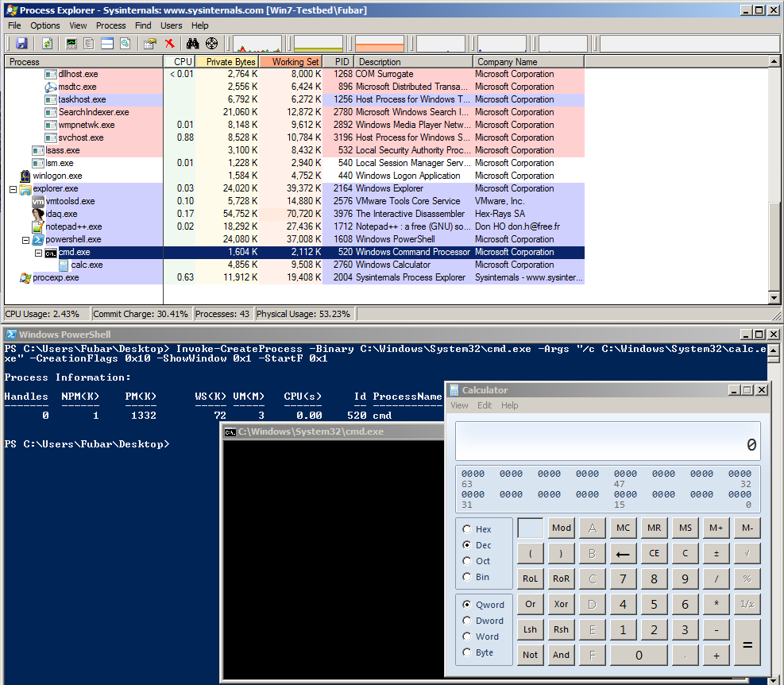Open Calculator's View menu
Image resolution: width=784 pixels, height=685 pixels.
click(459, 405)
